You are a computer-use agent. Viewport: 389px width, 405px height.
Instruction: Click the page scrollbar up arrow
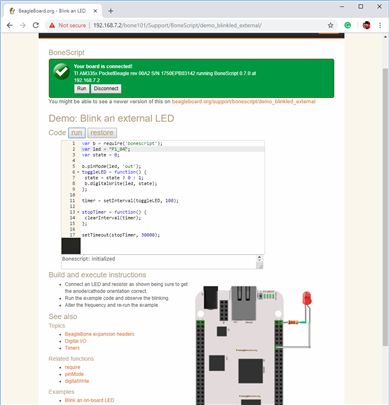click(386, 37)
